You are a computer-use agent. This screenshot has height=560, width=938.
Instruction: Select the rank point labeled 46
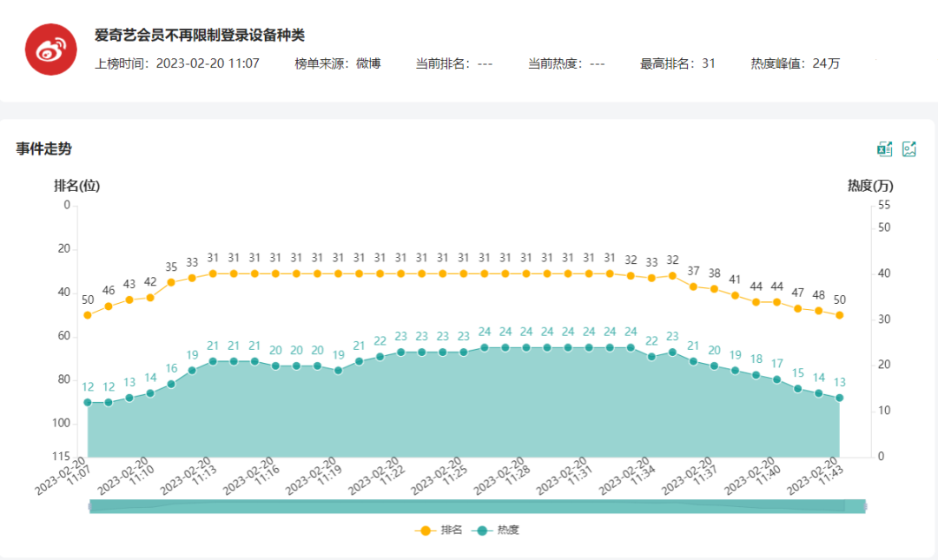(109, 306)
